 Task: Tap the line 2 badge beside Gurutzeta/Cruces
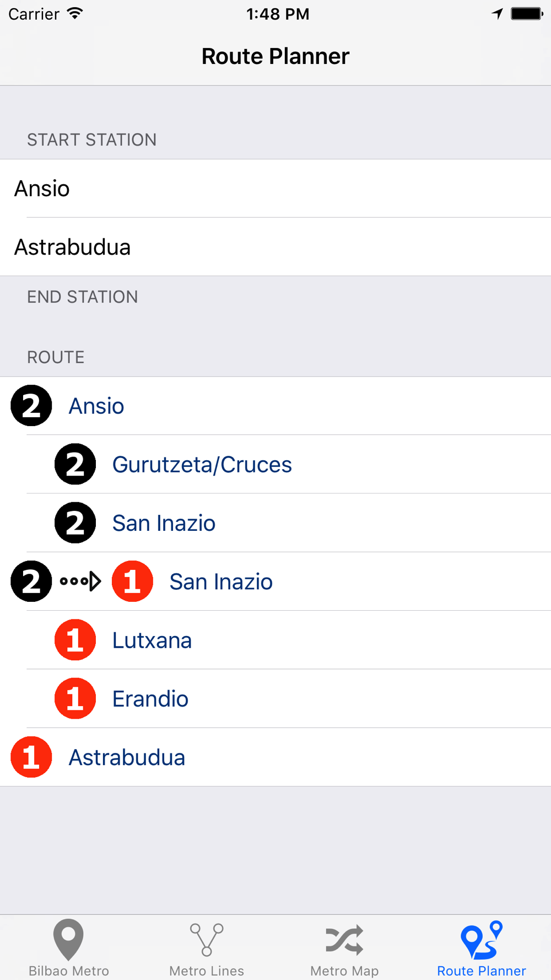[x=75, y=464]
